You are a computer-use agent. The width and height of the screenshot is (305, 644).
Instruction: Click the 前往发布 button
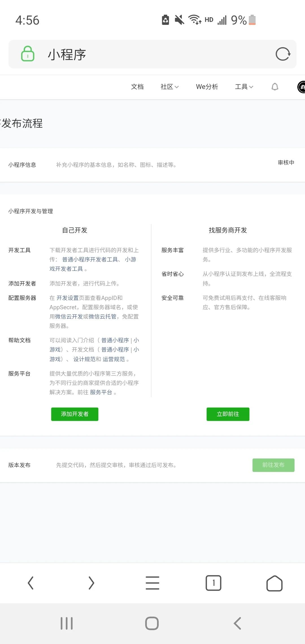[273, 465]
